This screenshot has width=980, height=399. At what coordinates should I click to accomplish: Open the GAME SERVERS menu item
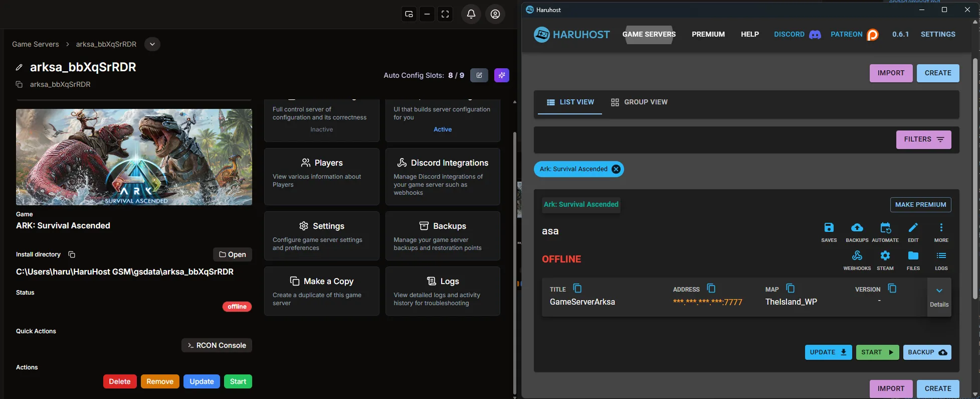[649, 35]
